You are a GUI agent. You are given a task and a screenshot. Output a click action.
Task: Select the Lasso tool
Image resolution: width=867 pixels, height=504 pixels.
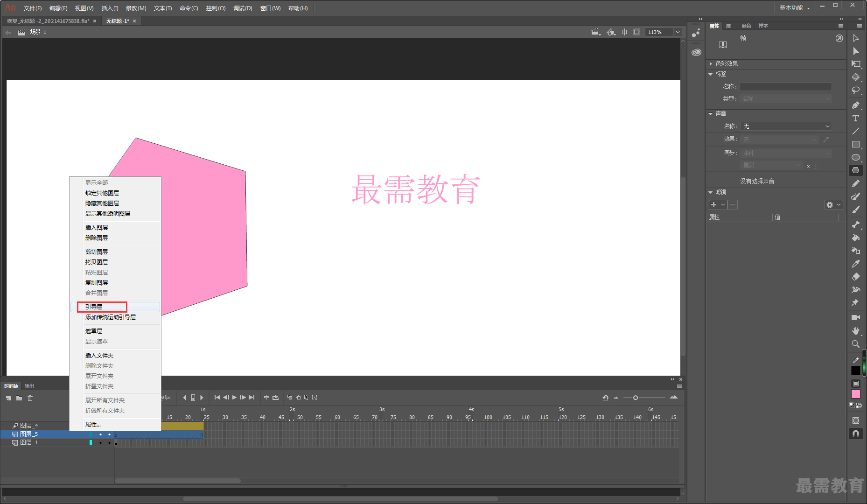click(856, 91)
